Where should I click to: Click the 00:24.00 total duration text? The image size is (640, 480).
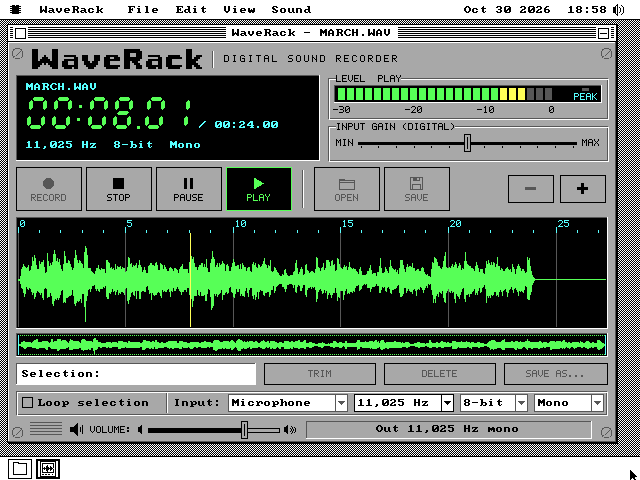coord(247,124)
